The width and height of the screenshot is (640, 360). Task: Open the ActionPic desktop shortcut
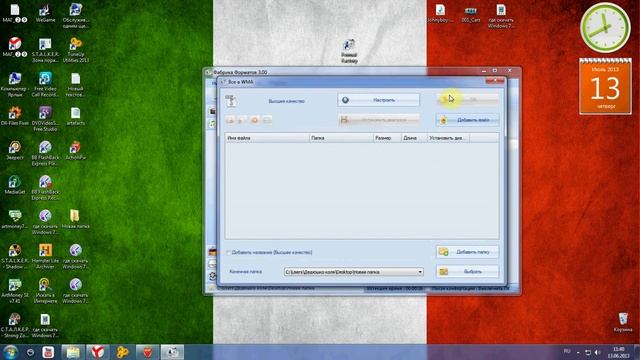(x=76, y=150)
